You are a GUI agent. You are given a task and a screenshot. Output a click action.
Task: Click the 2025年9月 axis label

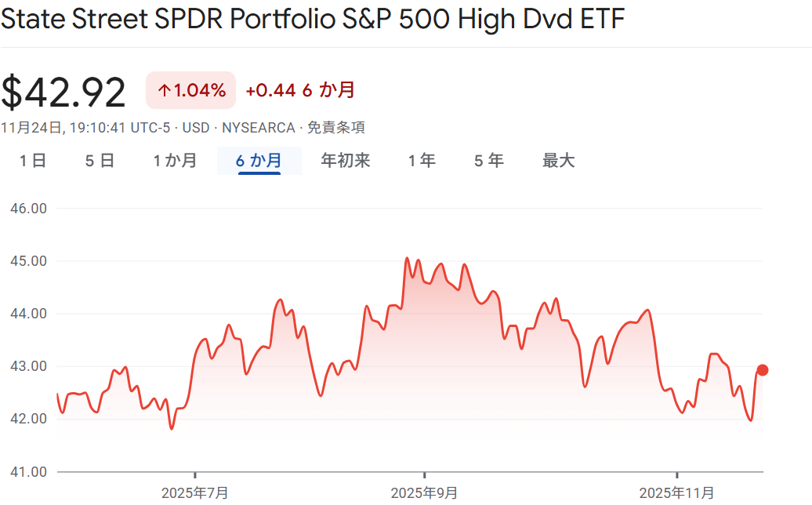point(424,492)
